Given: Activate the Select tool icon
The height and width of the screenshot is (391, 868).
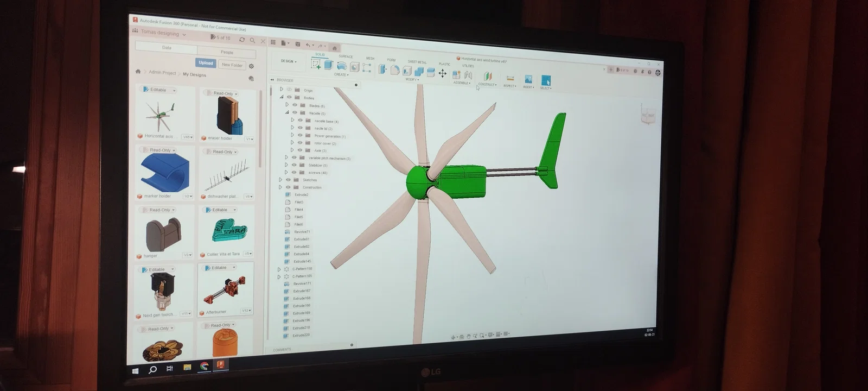Looking at the screenshot, I should point(546,80).
